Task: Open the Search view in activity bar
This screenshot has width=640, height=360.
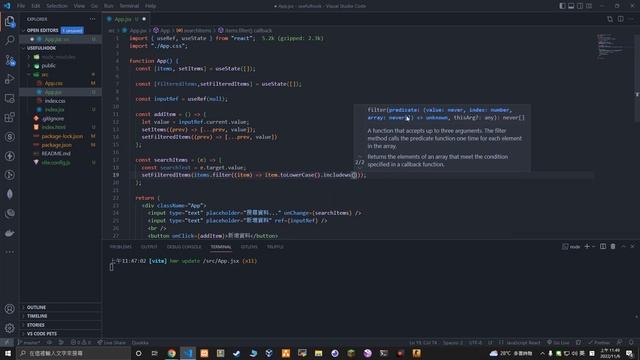Action: 9,40
